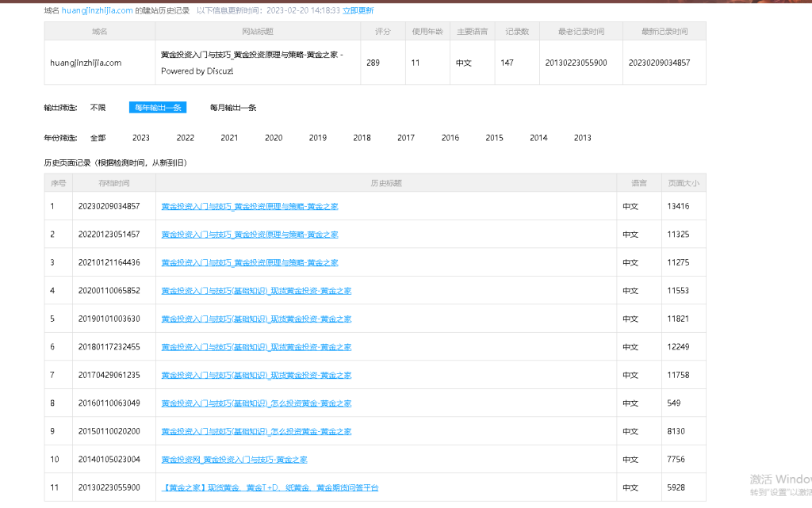
Task: Select page size value 11821
Action: click(x=679, y=319)
